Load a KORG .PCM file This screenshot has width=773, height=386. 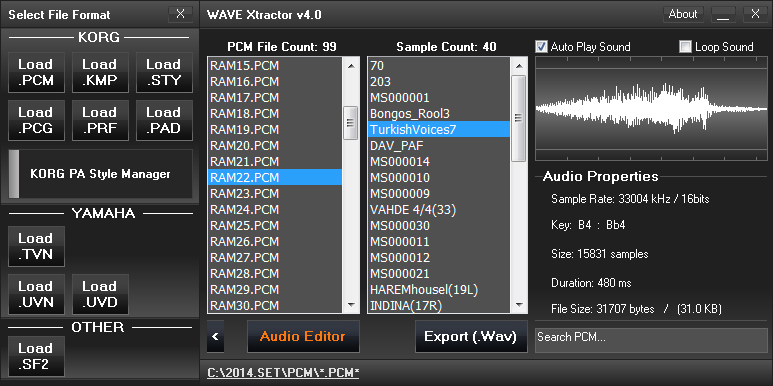[x=36, y=72]
